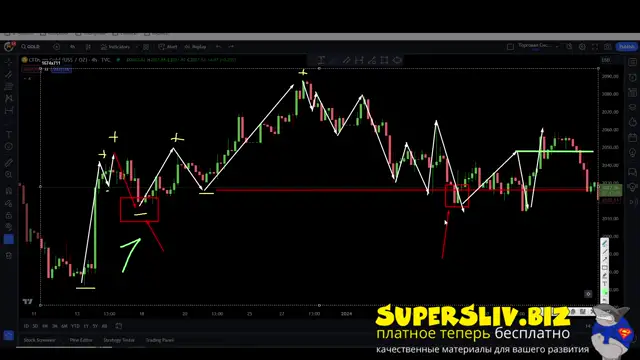Viewport: 640px width, 360px height.
Task: Open the watchlist panel in right sidebar
Action: pyautogui.click(x=632, y=62)
